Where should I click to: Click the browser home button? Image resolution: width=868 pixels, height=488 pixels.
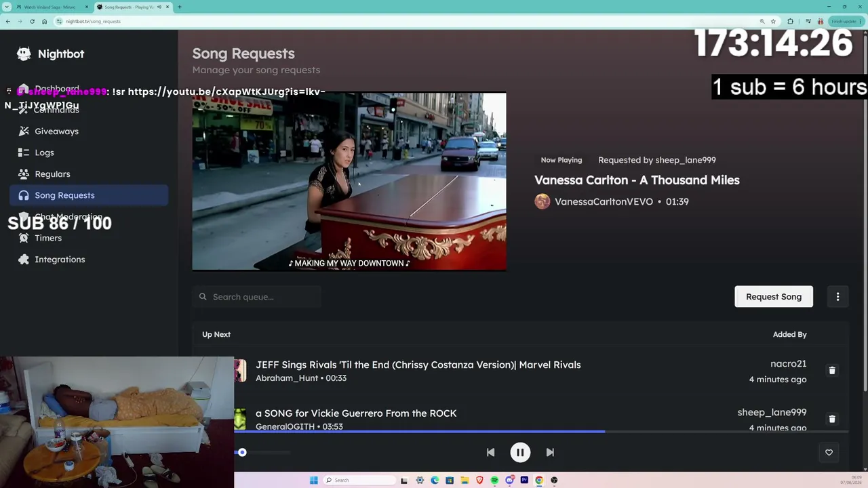(x=44, y=21)
